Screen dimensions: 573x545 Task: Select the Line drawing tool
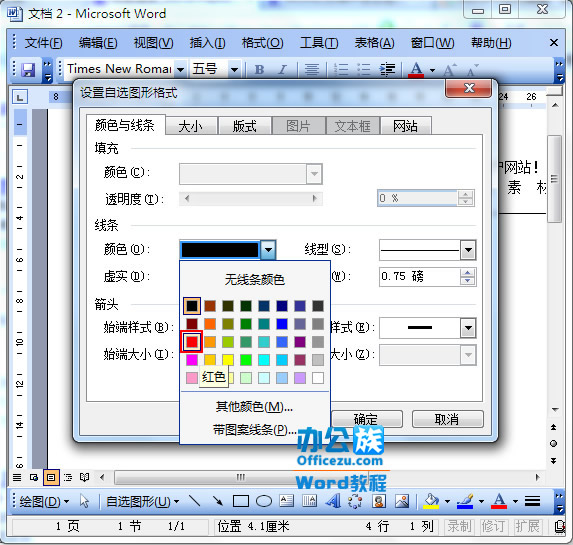click(x=194, y=501)
